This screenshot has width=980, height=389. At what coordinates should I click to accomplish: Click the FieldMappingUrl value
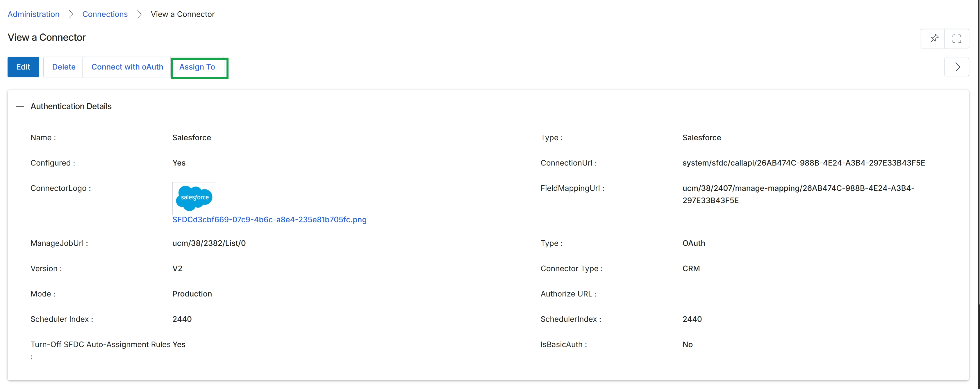[x=798, y=194]
